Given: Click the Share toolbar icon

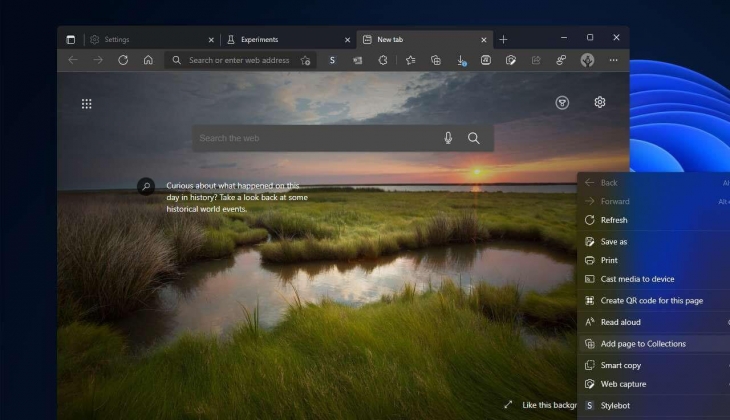Looking at the screenshot, I should click(536, 60).
